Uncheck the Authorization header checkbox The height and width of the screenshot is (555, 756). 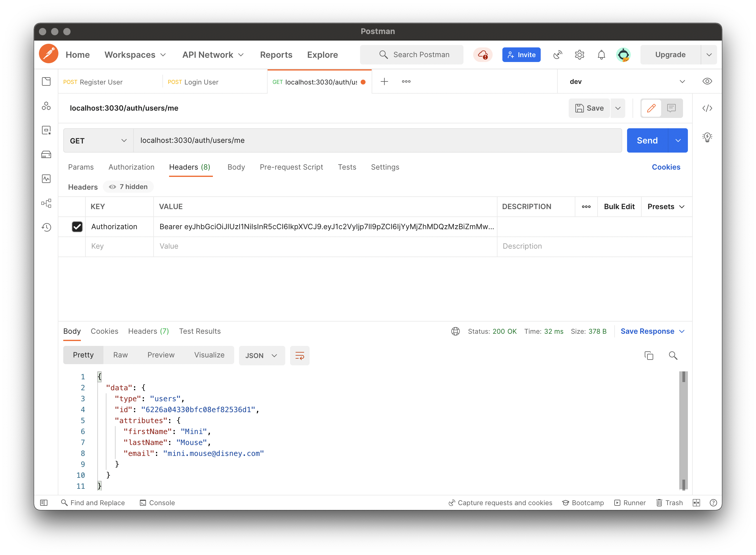tap(77, 227)
